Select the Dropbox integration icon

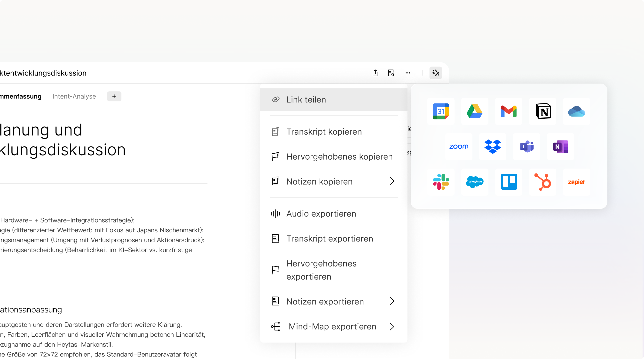pos(493,147)
